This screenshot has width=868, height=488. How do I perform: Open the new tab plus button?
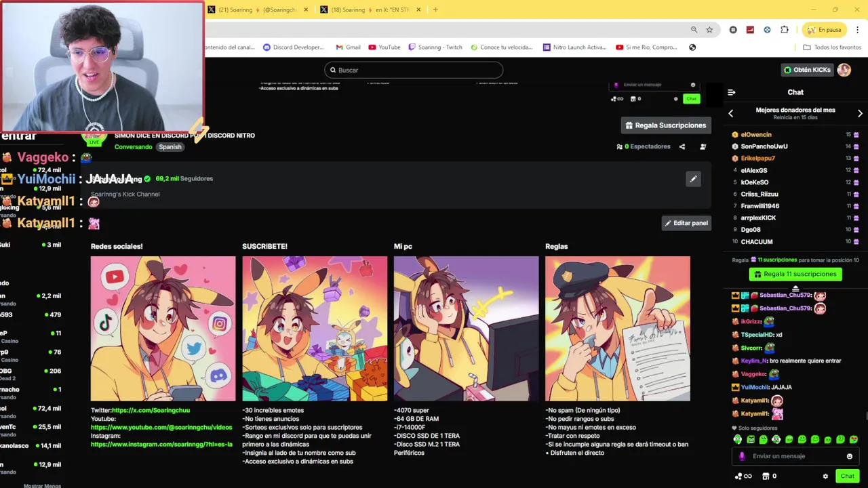(435, 9)
